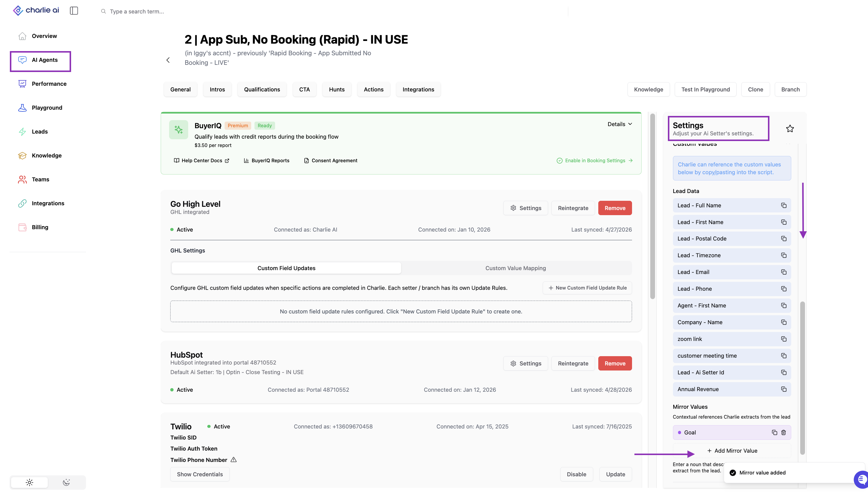Click the Twilio Phone Number warning icon
The width and height of the screenshot is (868, 496).
point(234,460)
